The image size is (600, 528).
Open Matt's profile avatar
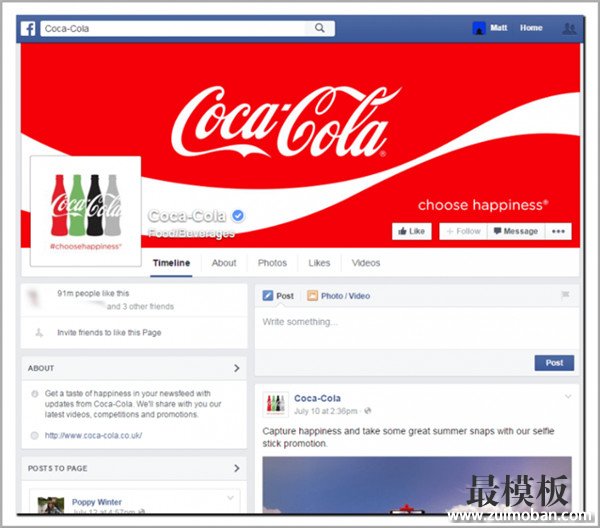tap(479, 28)
